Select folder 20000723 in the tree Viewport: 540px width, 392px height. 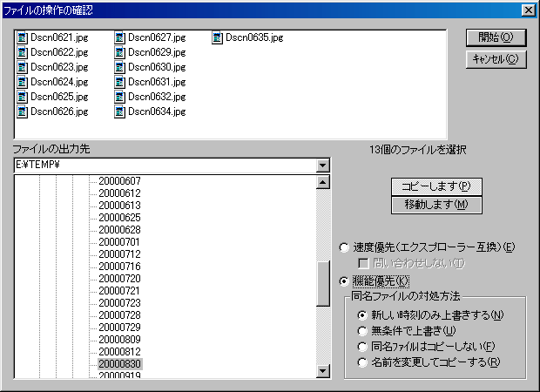coord(119,303)
